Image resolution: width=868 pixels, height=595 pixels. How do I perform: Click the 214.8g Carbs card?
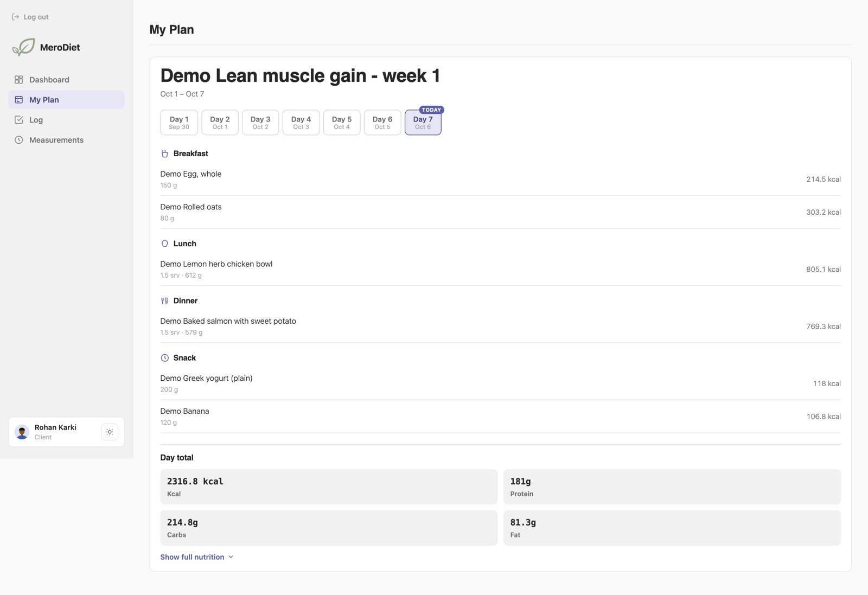tap(329, 528)
